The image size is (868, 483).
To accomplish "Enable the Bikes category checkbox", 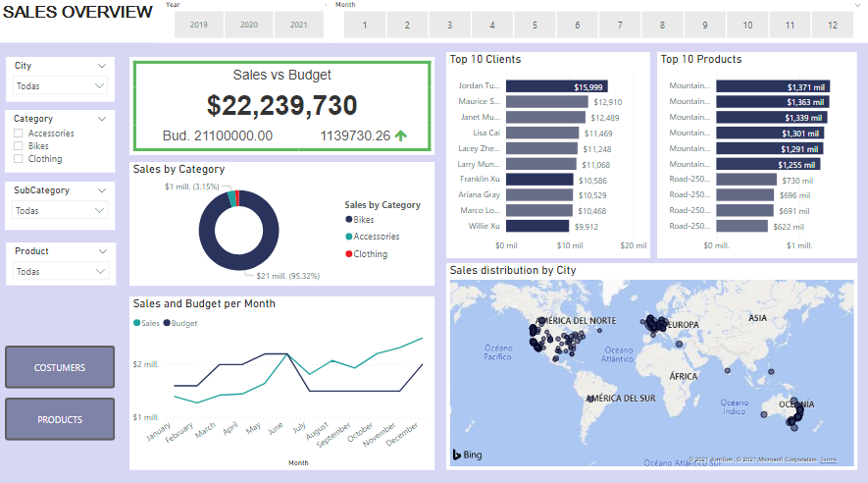I will point(19,146).
